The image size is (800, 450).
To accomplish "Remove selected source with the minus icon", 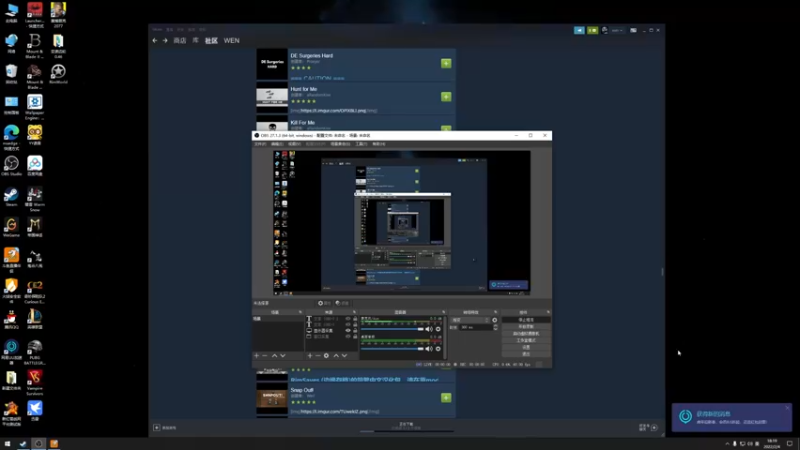I will pos(318,356).
